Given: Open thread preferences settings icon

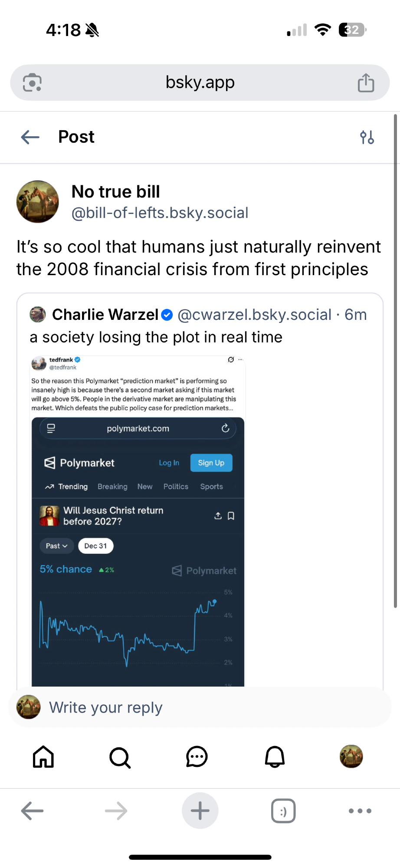Looking at the screenshot, I should pos(367,137).
